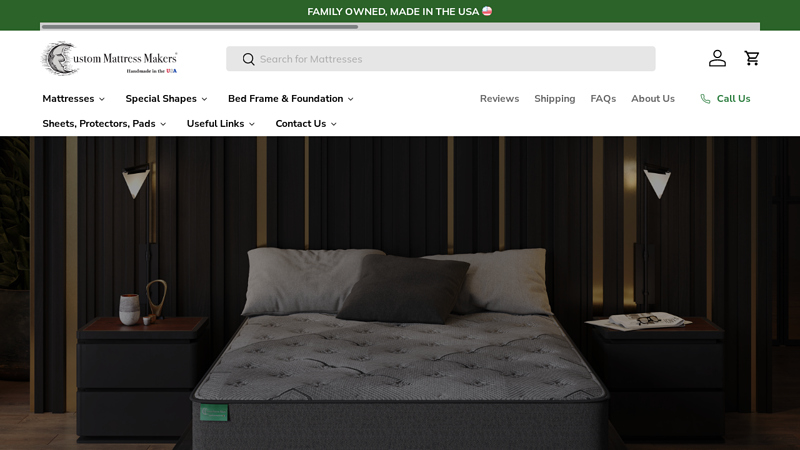Click the Family Owned announcement banner text
This screenshot has width=800, height=450.
pyautogui.click(x=399, y=11)
